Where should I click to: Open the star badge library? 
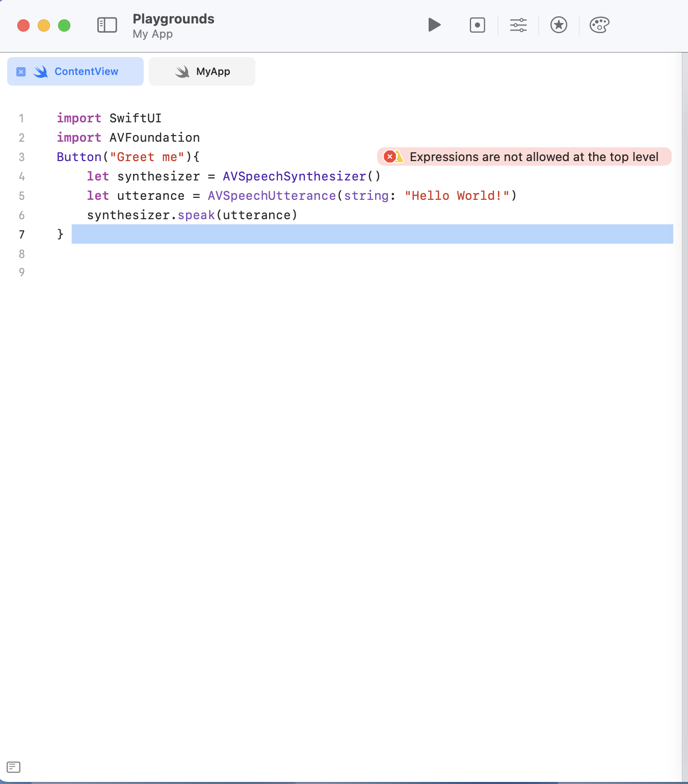tap(559, 25)
